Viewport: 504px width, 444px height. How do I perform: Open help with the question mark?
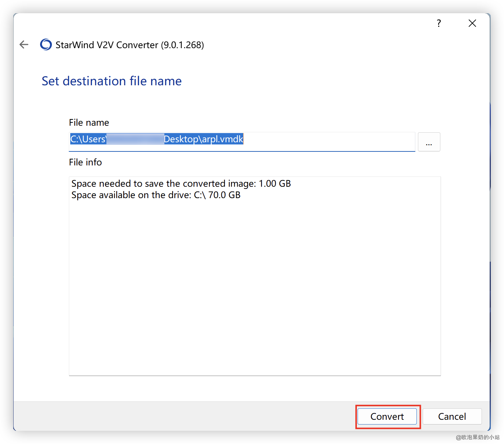[439, 24]
